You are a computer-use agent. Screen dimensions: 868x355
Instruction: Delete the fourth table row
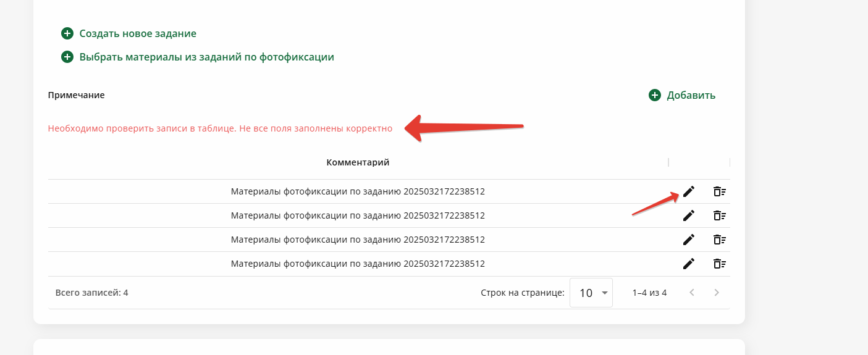[719, 264]
